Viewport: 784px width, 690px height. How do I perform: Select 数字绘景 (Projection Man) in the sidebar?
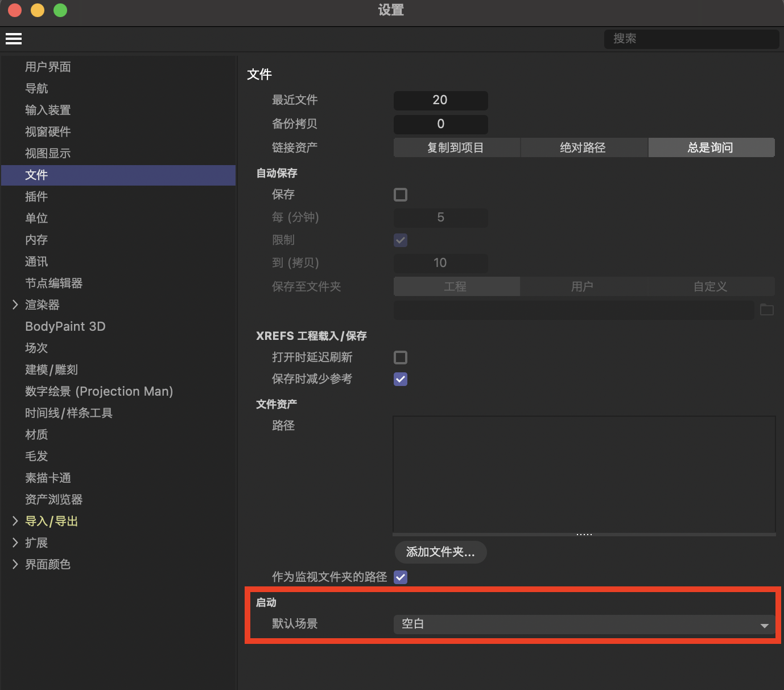coord(99,391)
